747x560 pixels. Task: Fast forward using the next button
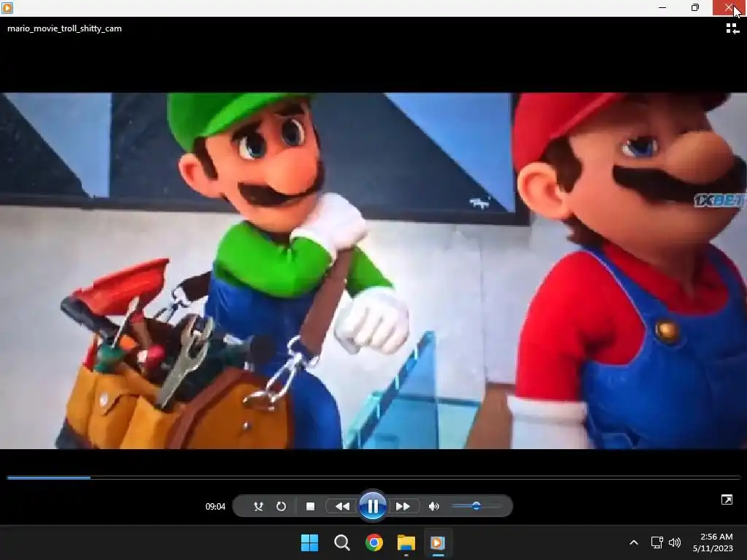tap(403, 506)
